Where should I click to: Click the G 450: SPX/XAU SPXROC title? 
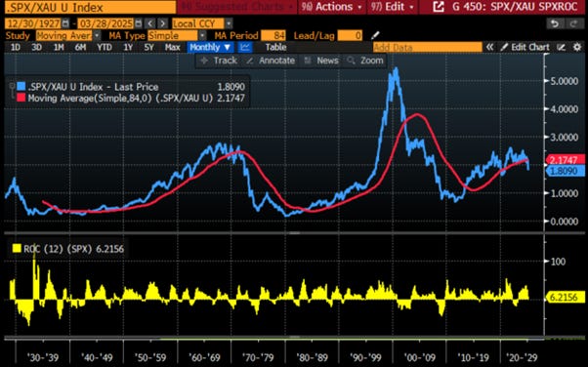click(x=515, y=7)
